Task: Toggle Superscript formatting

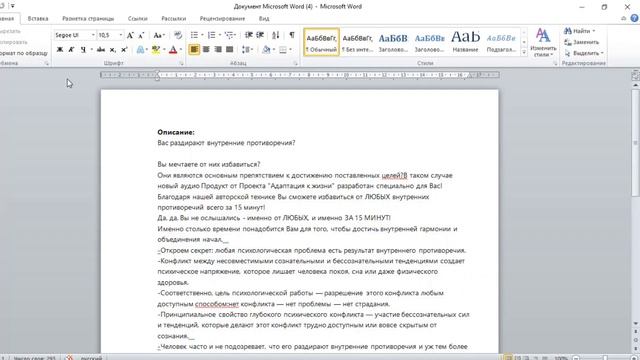Action: pos(124,49)
